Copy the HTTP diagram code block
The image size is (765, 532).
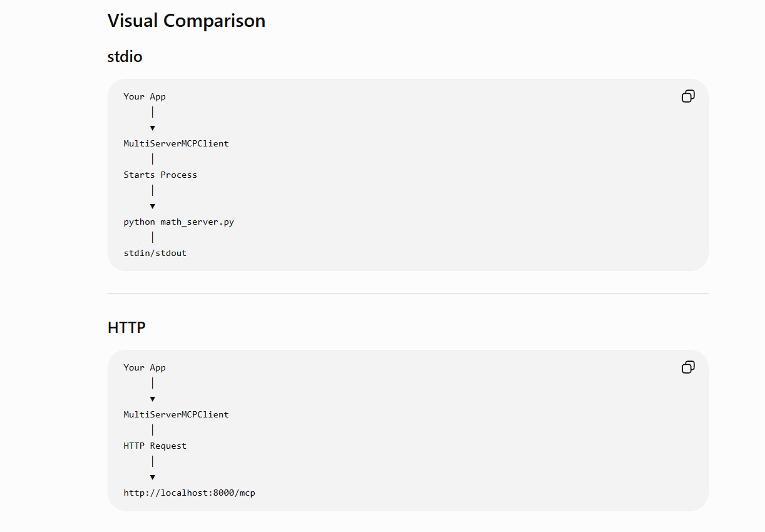[x=688, y=367]
